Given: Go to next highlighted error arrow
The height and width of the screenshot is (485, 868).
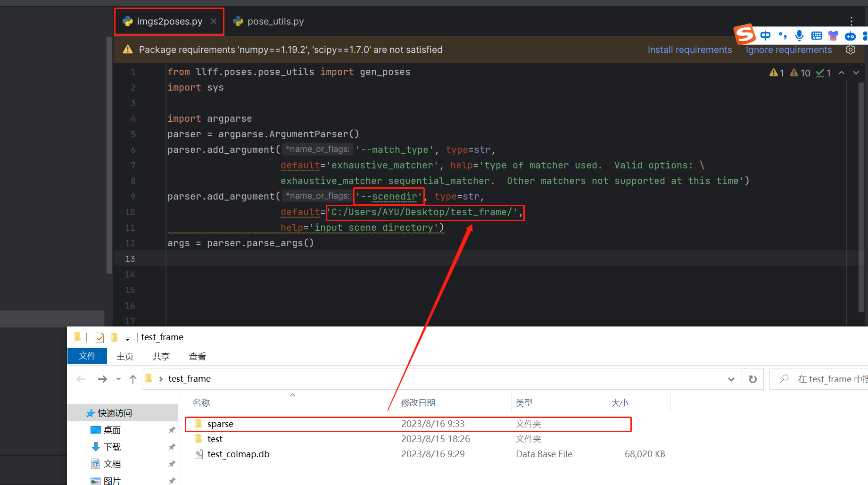Looking at the screenshot, I should click(856, 73).
